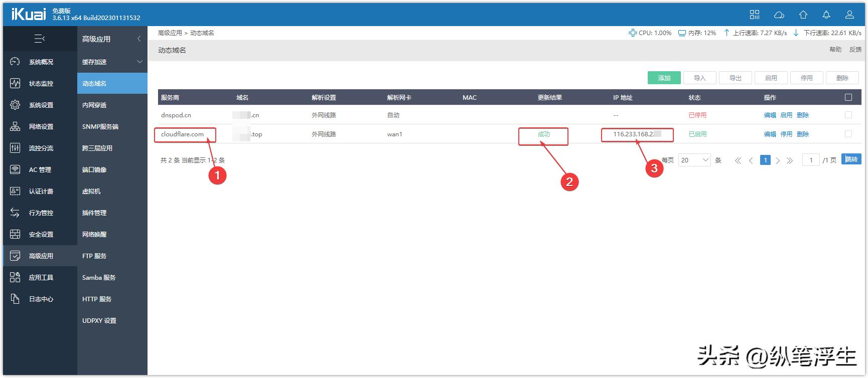Click the 停用 toolbar button

coord(807,78)
